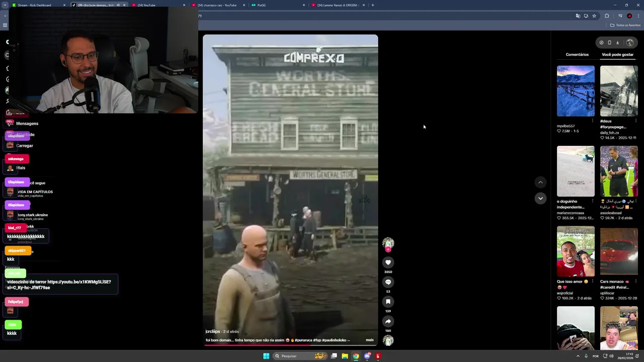Open File Explorer from the taskbar
This screenshot has height=362, width=644.
[x=345, y=356]
